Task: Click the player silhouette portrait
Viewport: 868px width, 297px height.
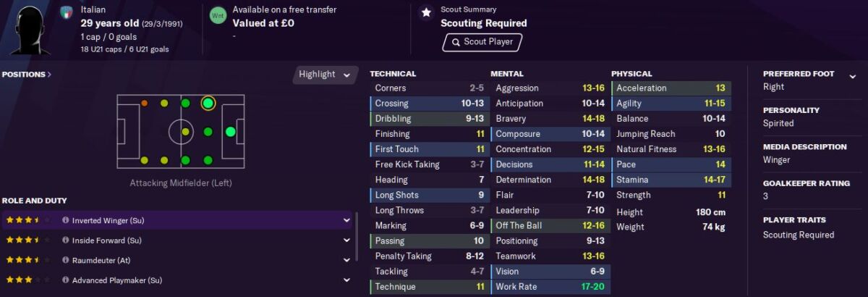Action: (29, 29)
